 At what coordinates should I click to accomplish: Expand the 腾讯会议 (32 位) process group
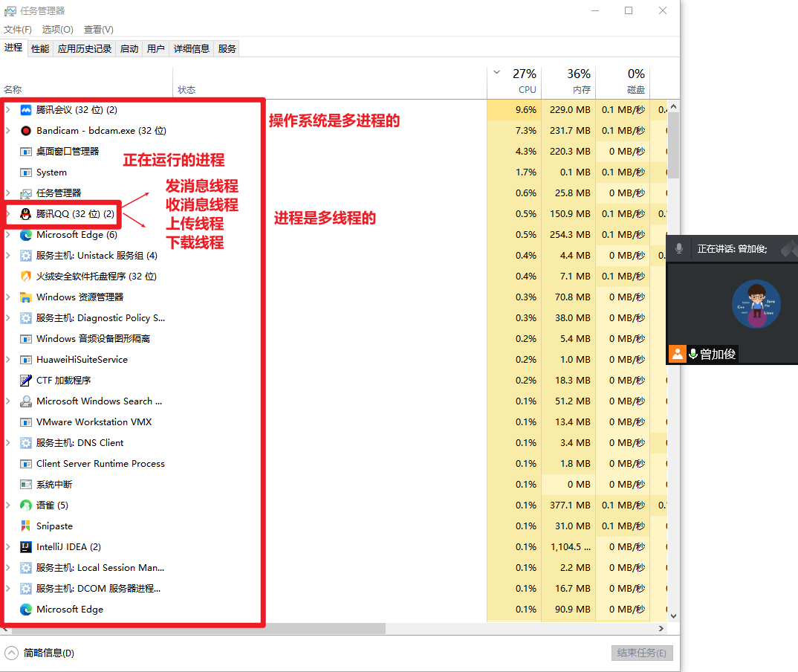(8, 110)
